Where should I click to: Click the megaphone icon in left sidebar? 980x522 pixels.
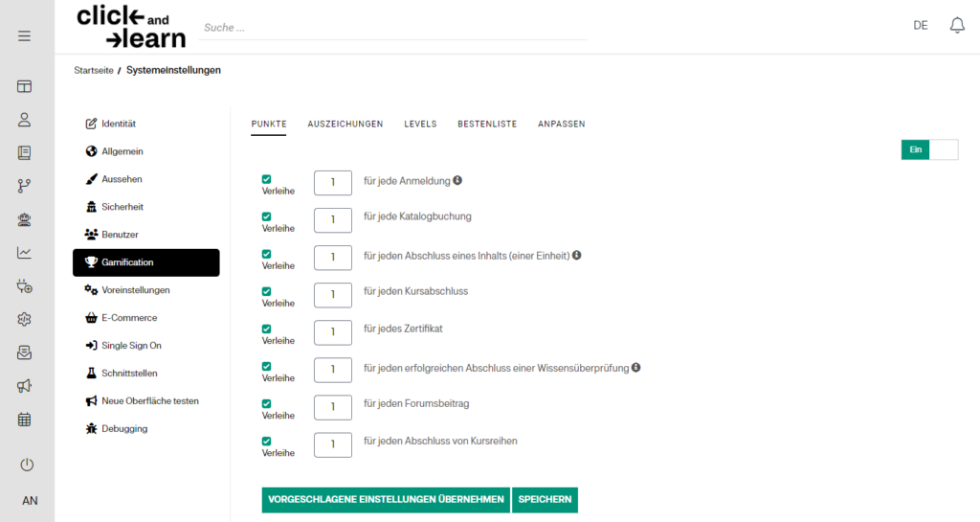pyautogui.click(x=25, y=386)
